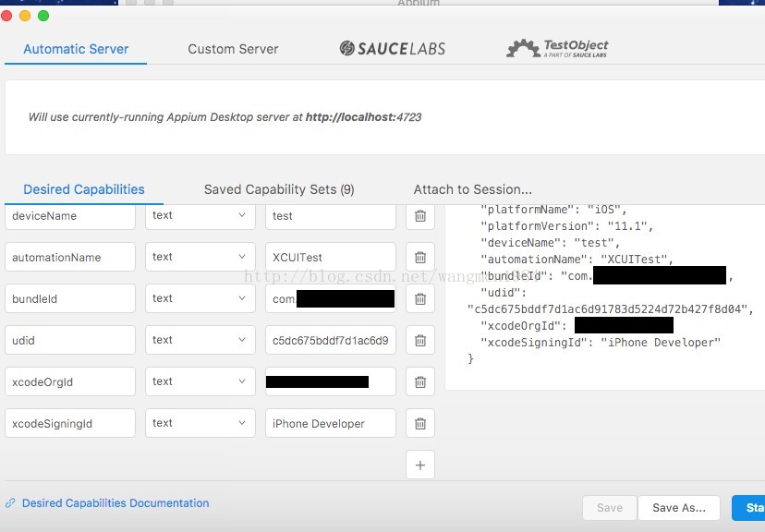Expand type dropdown for udid row
Viewport: 765px width, 532px height.
point(200,340)
